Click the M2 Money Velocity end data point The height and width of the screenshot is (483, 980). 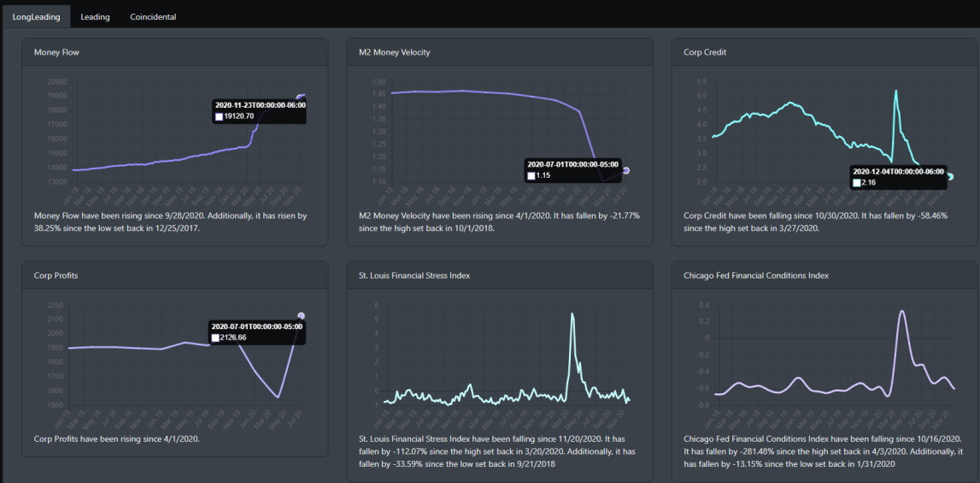point(625,170)
